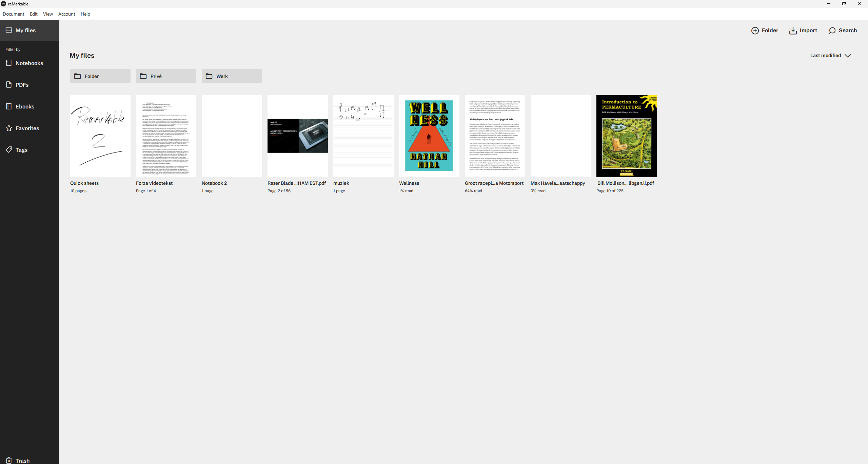Viewport: 868px width, 464px height.
Task: Click the new Folder plus icon
Action: 755,31
